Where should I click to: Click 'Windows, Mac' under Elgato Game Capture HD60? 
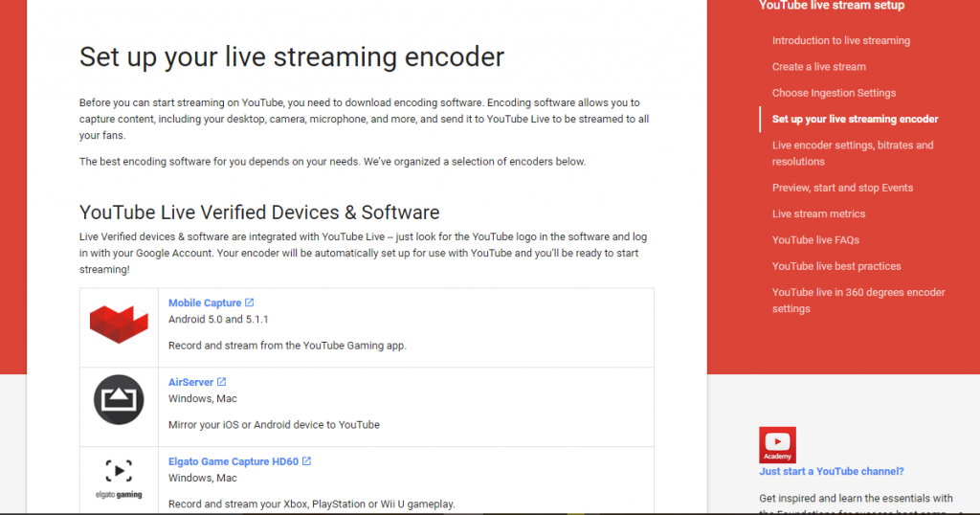203,478
